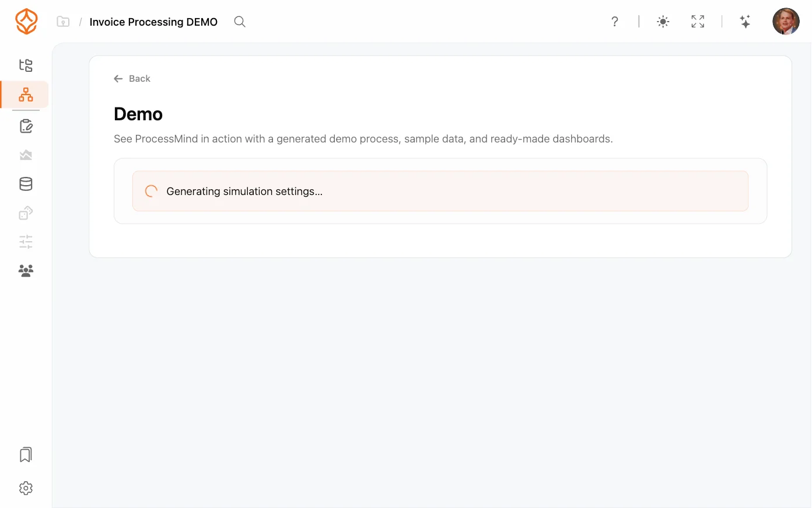This screenshot has width=812, height=508.
Task: Click the loading spinner icon
Action: pos(151,191)
